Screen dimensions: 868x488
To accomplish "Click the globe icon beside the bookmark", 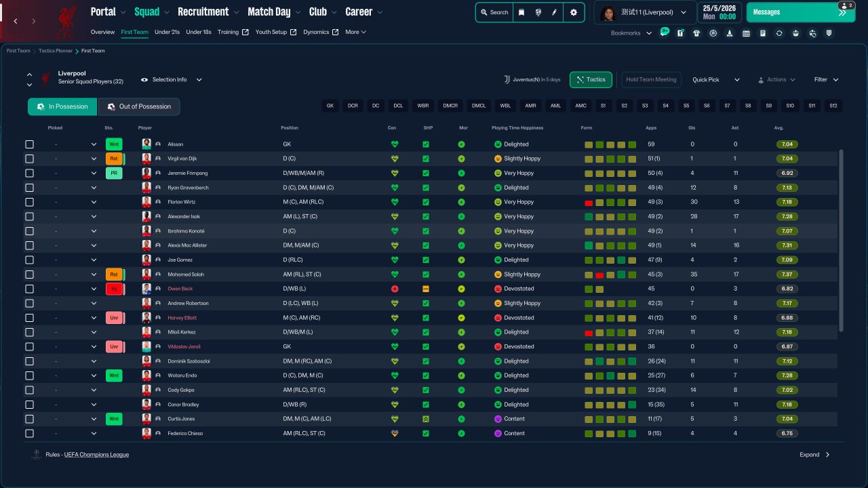I will coord(538,12).
